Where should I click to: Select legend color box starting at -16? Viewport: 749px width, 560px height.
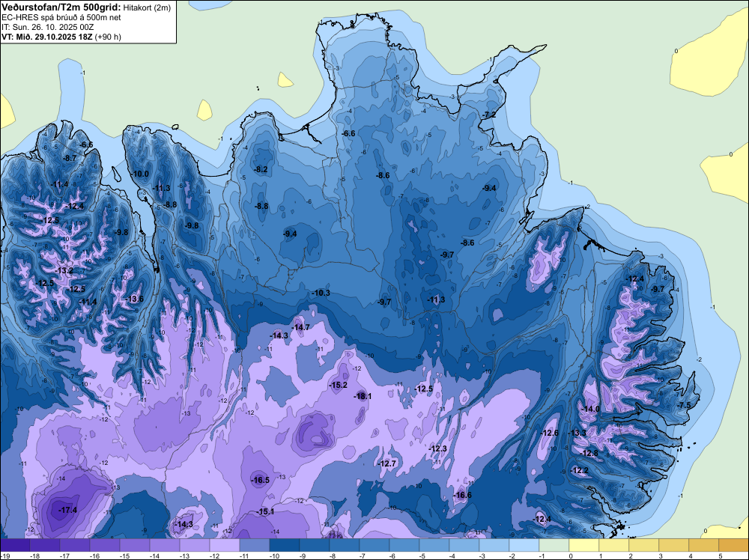[x=105, y=545]
